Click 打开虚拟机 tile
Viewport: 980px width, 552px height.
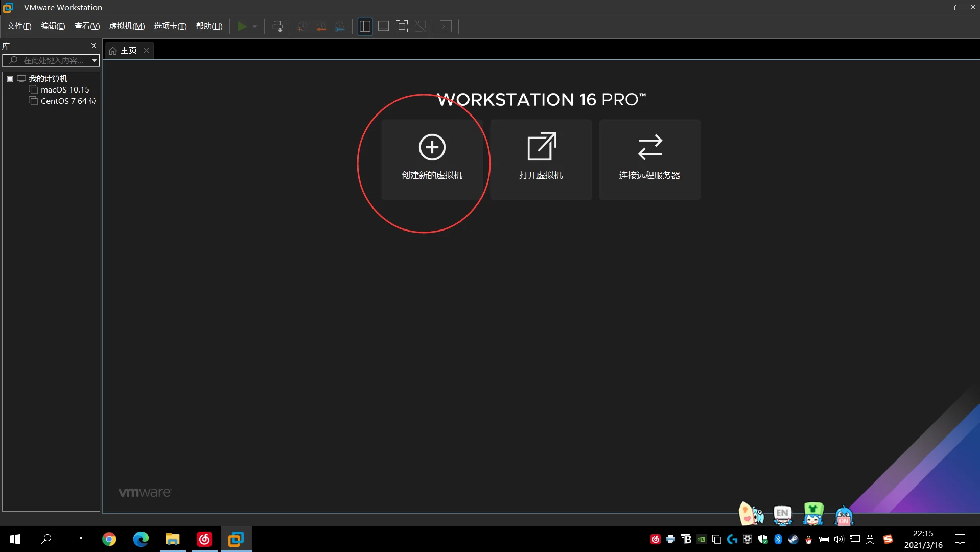(x=541, y=159)
